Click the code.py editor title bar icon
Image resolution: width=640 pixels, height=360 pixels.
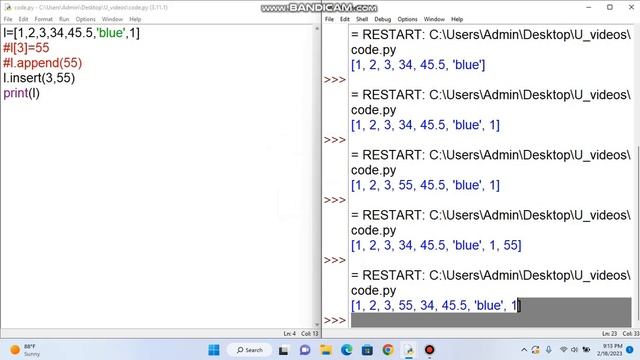pos(8,7)
